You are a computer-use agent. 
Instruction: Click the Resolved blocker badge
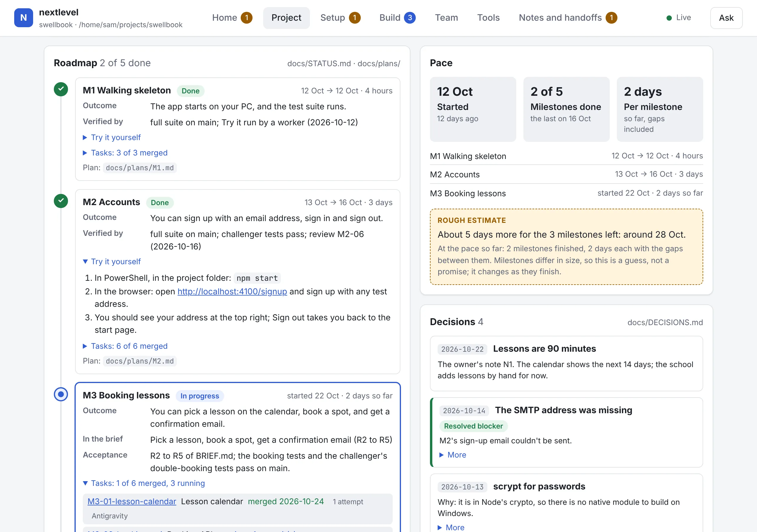pyautogui.click(x=473, y=426)
